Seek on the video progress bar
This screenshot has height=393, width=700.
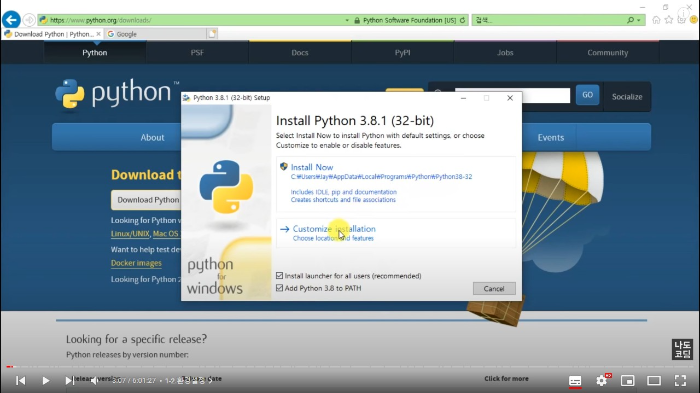point(350,367)
